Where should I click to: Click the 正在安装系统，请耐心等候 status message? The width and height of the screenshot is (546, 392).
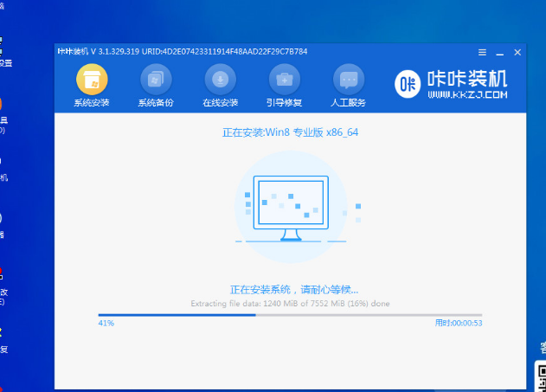click(x=293, y=289)
